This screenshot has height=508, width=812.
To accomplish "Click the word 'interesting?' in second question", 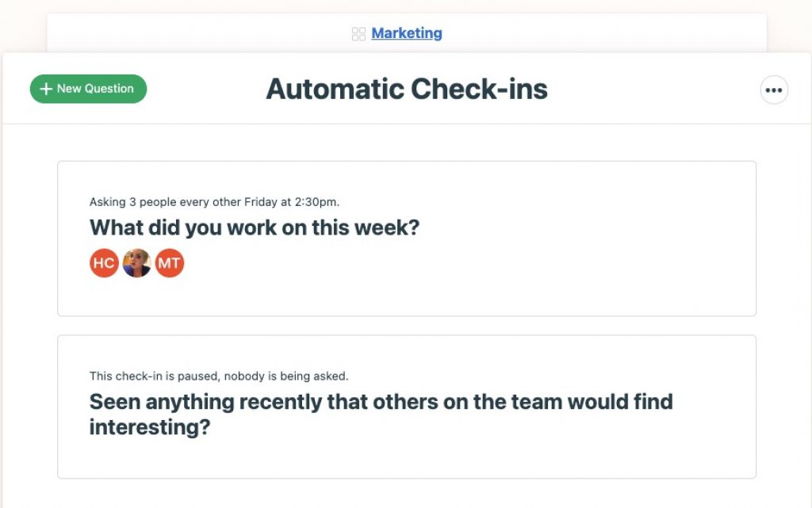I will (x=150, y=427).
